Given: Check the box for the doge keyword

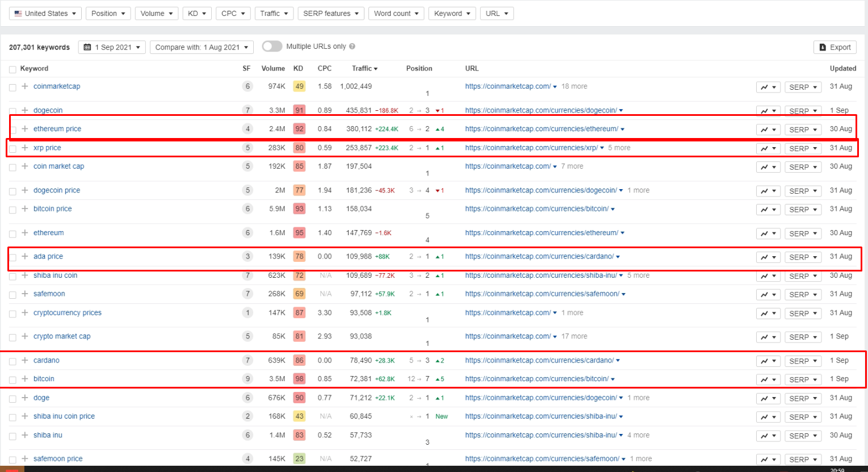Looking at the screenshot, I should 12,399.
